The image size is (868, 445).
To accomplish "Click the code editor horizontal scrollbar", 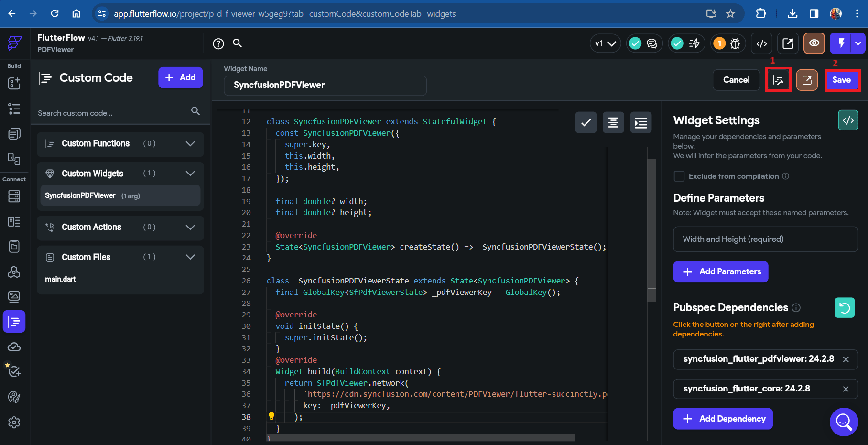I will point(422,438).
